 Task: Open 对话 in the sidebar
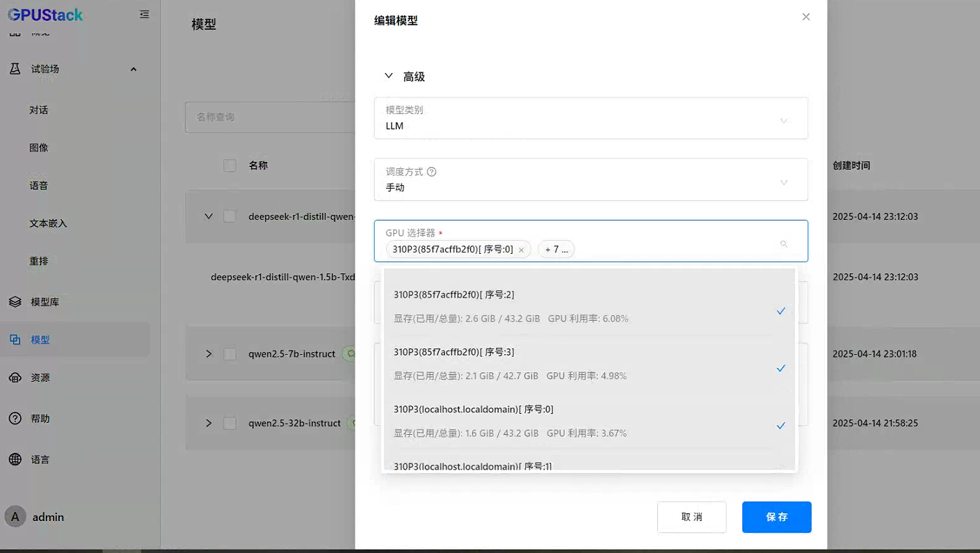[x=39, y=110]
